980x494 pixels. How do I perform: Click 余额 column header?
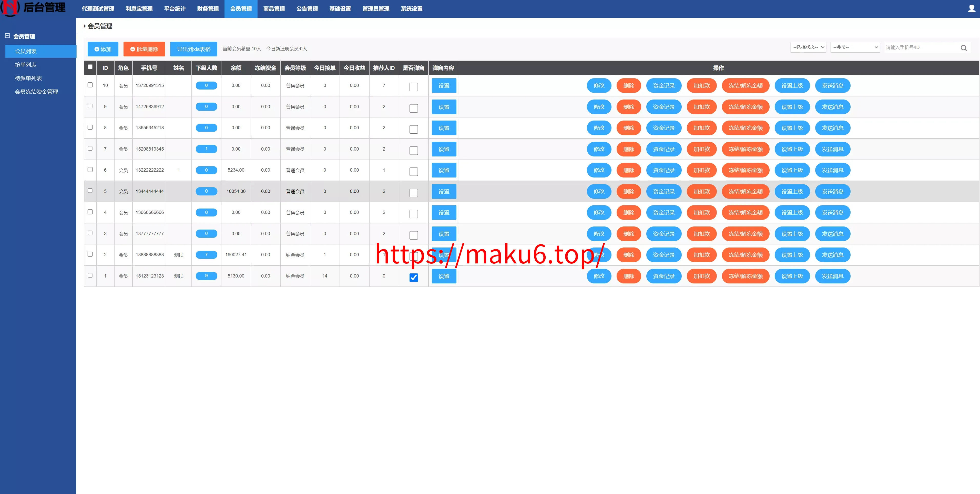point(236,68)
